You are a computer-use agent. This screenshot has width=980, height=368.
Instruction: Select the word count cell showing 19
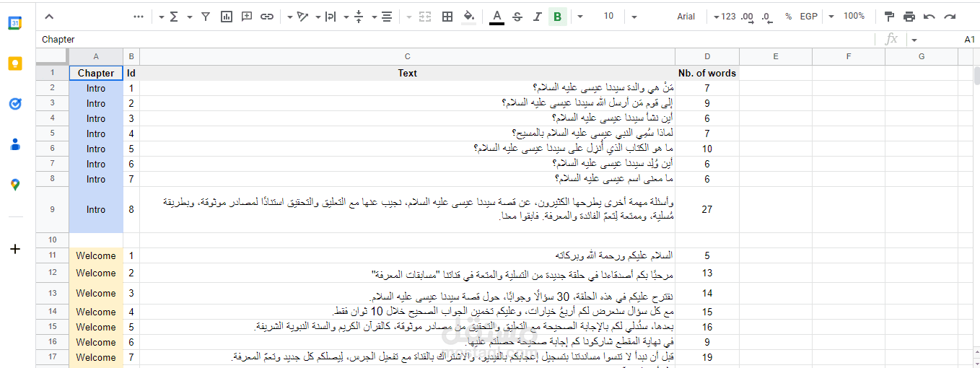click(707, 357)
